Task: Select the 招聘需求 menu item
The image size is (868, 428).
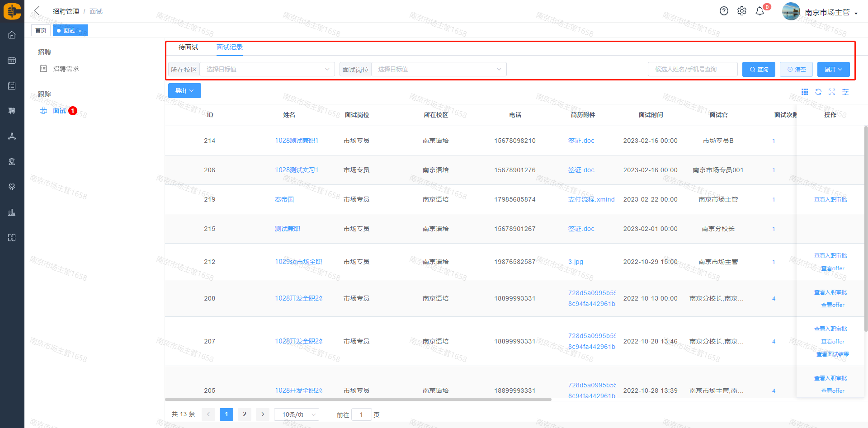Action: [66, 69]
